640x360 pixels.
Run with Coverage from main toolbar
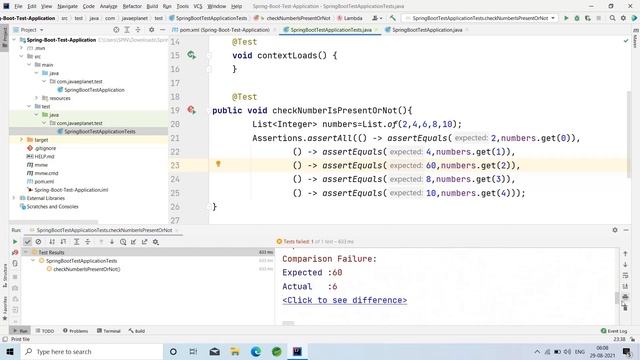[588, 18]
